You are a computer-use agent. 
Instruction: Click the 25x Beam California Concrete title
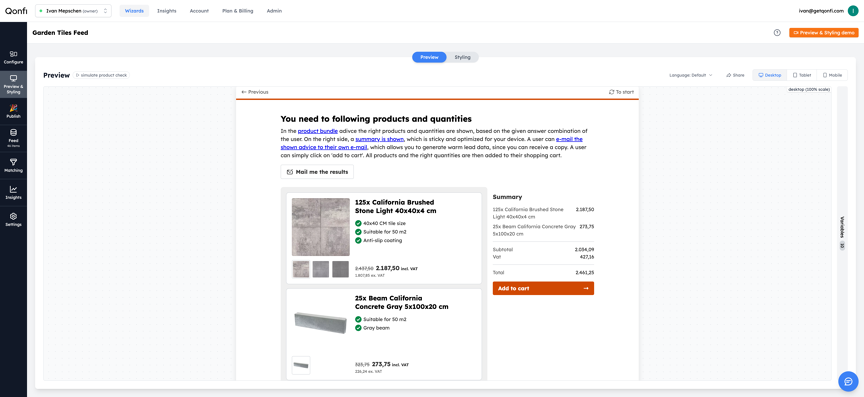point(402,302)
